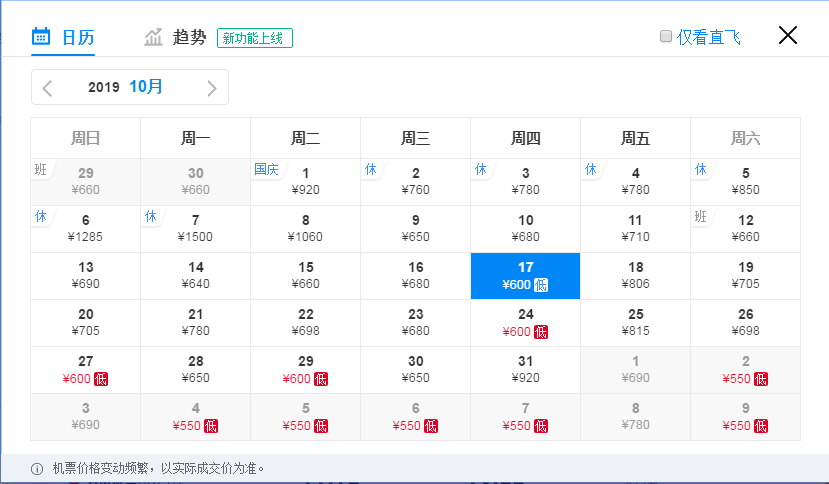Click the calendar icon beside 日历
Screen dimensions: 829x484
(41, 36)
